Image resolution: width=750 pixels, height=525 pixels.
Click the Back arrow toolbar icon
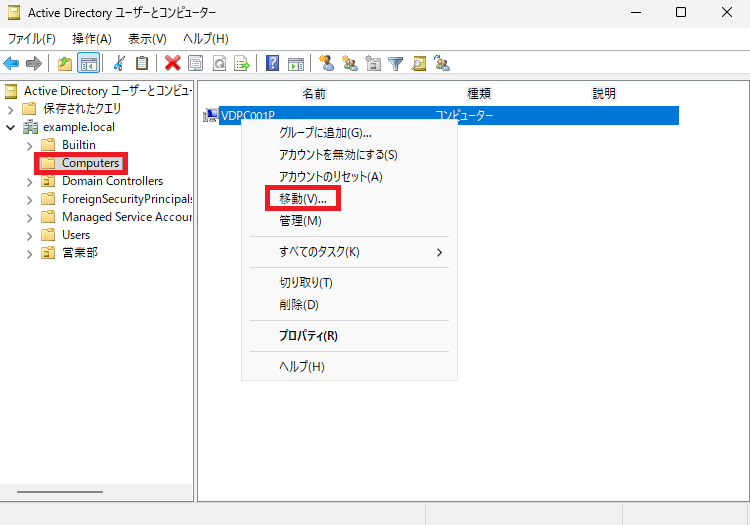[11, 63]
